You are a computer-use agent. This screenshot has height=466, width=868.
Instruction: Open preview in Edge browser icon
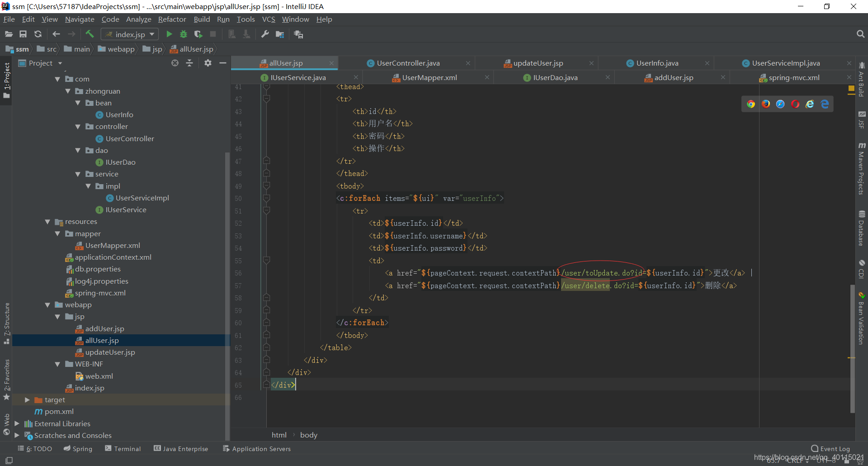(x=825, y=104)
